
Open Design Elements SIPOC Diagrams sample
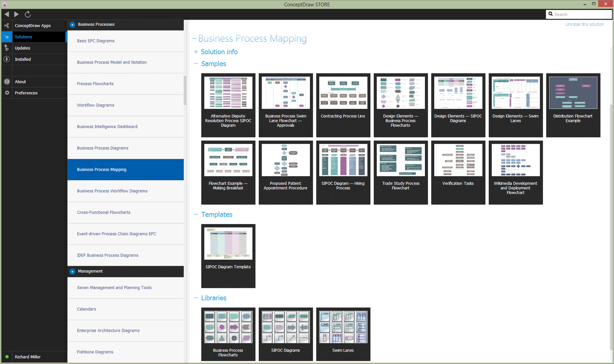point(458,105)
